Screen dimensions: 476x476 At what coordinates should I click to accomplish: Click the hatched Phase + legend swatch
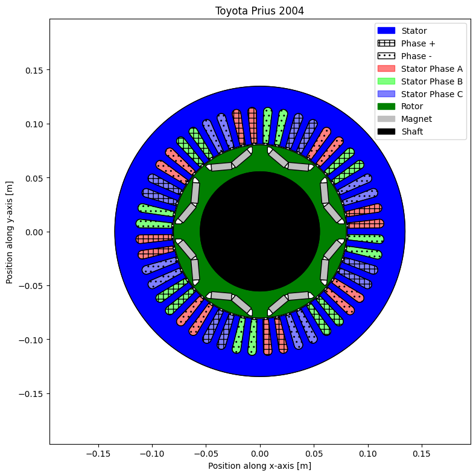(386, 43)
